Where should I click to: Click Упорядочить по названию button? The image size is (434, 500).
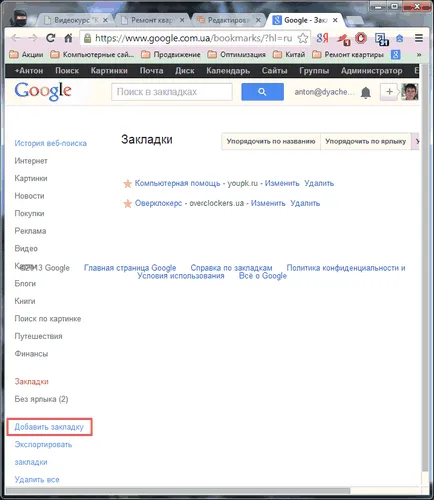(271, 141)
